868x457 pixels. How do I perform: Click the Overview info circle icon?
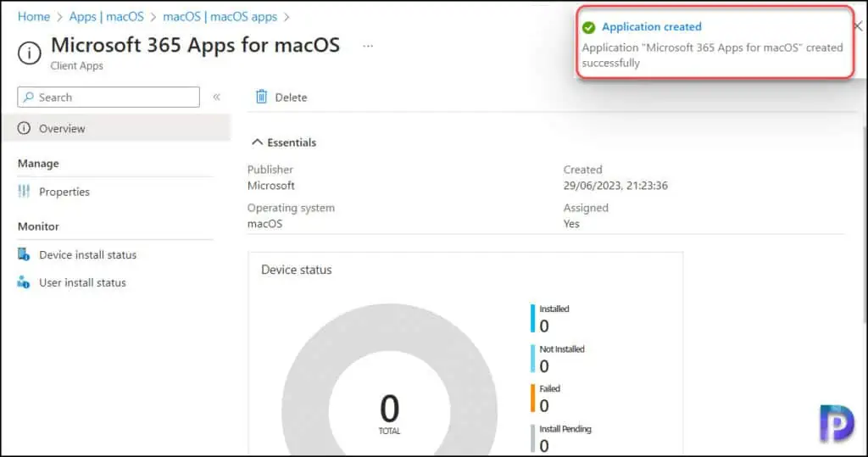pyautogui.click(x=24, y=128)
